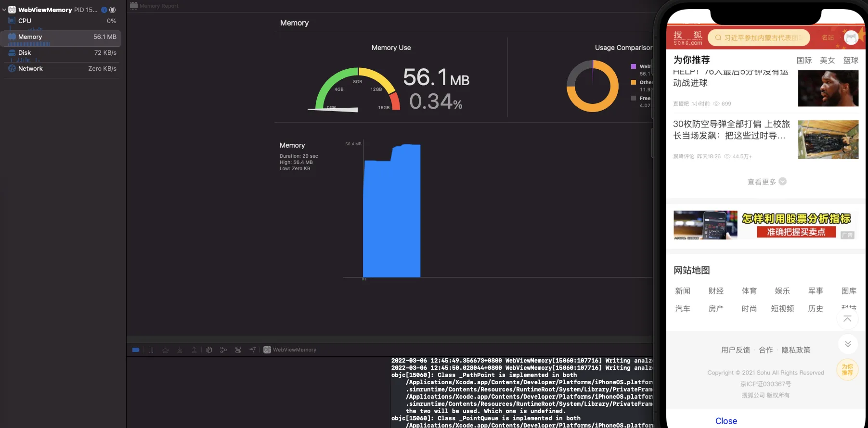Screen dimensions: 868x428
Task: Expand the 查看更多 section in the simulator
Action: click(x=766, y=182)
